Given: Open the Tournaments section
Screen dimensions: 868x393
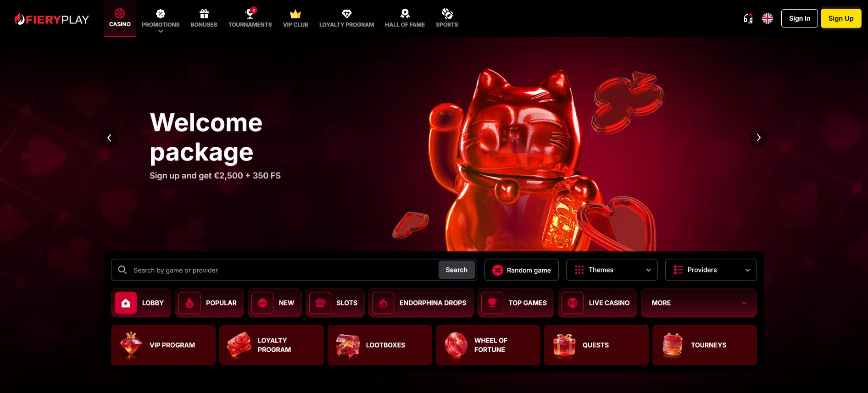Looking at the screenshot, I should 250,19.
